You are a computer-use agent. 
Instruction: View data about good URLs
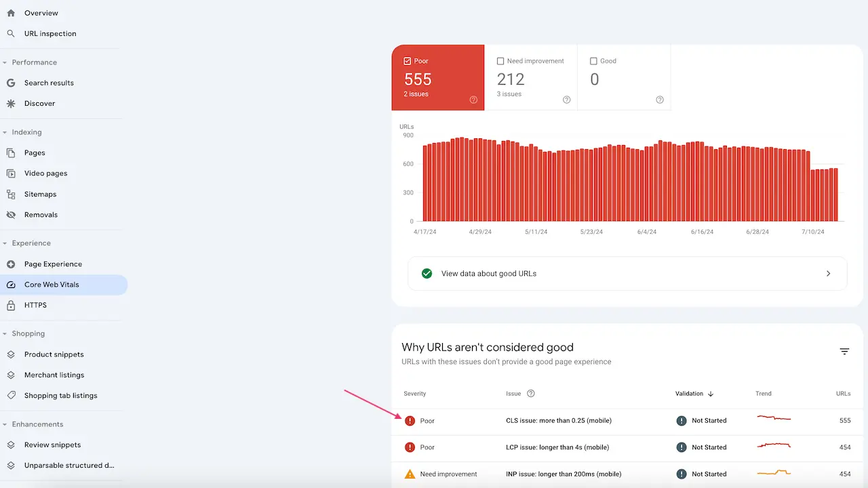[488, 273]
